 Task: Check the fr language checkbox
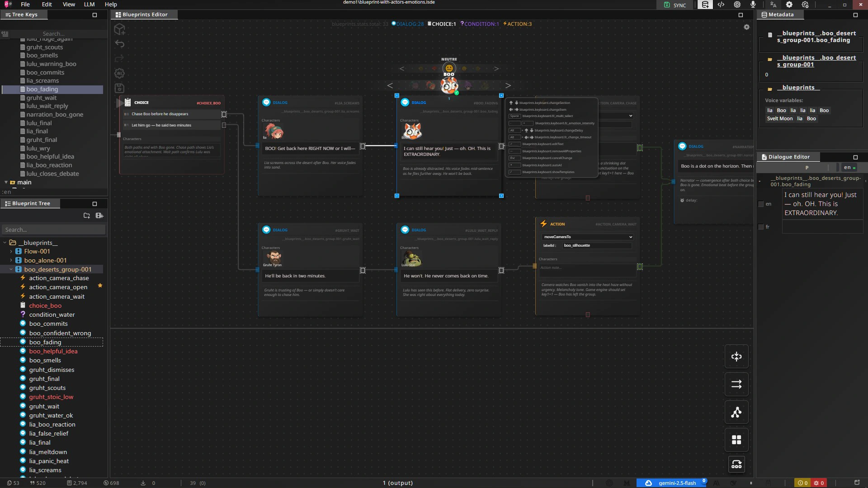[761, 227]
